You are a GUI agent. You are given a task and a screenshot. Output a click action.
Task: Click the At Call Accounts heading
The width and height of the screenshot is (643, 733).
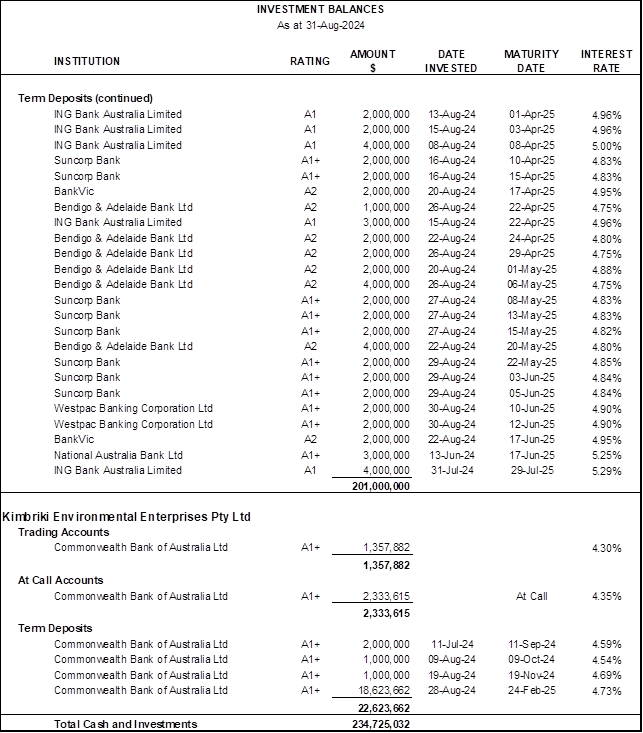(61, 580)
